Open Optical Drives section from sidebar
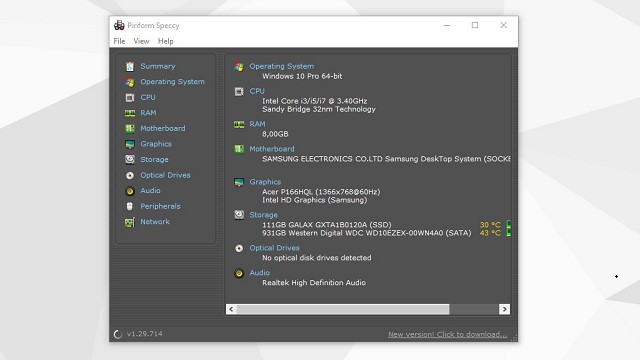The height and width of the screenshot is (360, 640). point(165,175)
